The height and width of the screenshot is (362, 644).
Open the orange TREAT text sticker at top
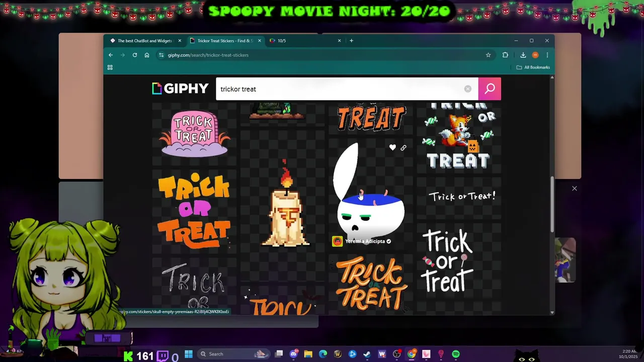pos(371,118)
